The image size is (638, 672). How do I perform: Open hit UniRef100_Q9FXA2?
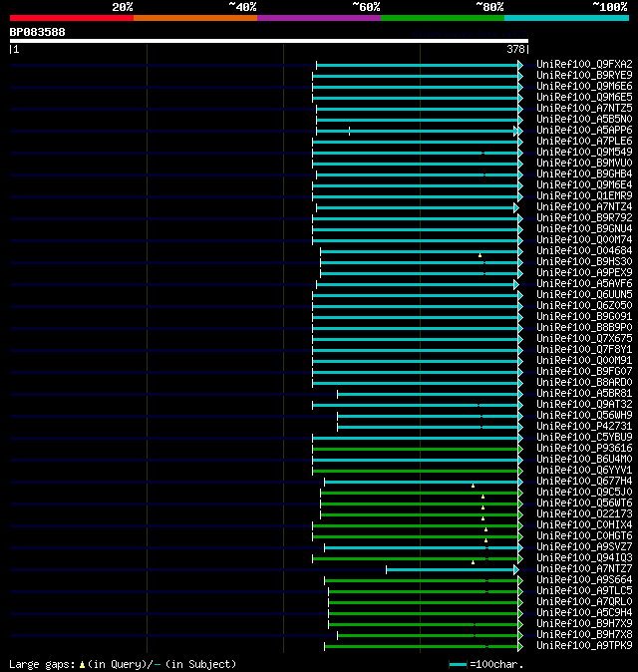584,64
